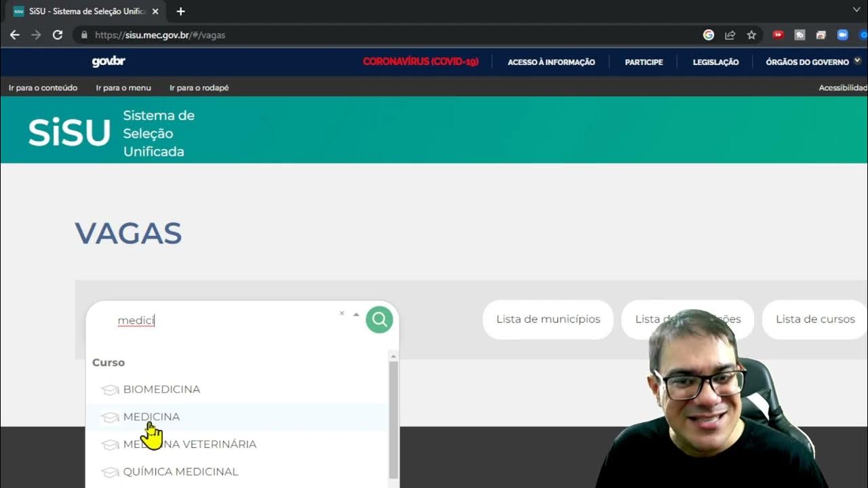This screenshot has height=488, width=868.
Task: Click into the course search field containing medici
Action: coord(224,321)
